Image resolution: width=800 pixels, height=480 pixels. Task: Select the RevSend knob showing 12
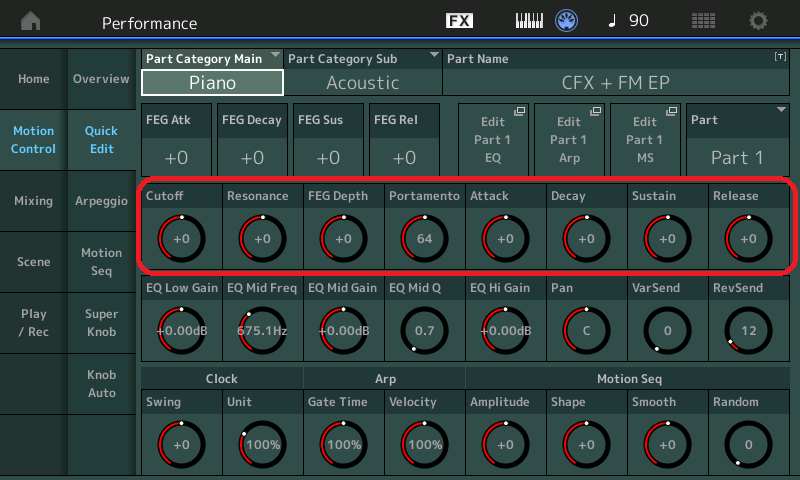(x=748, y=330)
